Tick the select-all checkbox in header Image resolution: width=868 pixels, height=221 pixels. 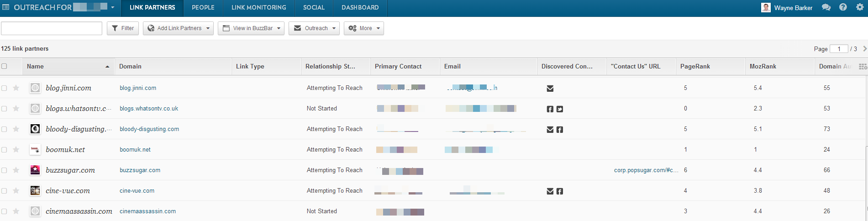point(4,66)
